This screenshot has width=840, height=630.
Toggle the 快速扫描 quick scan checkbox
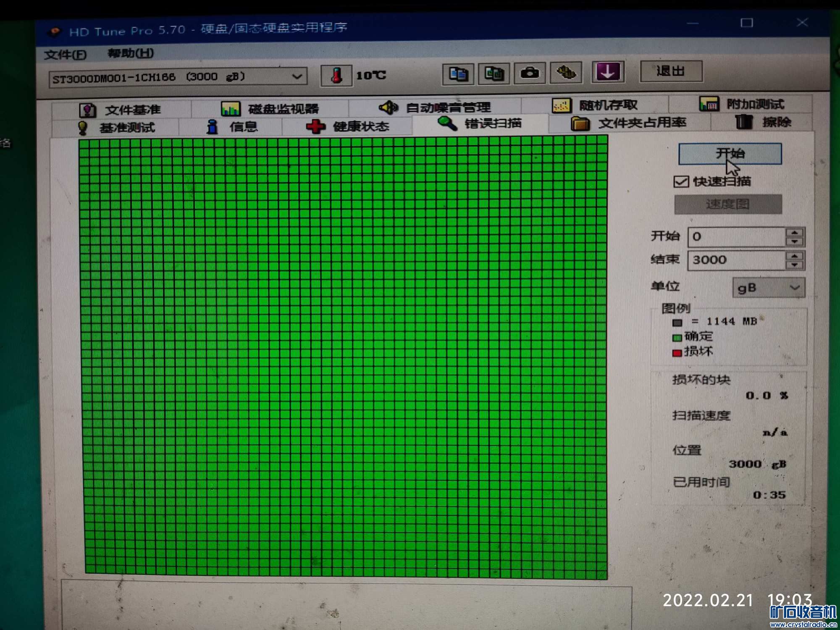(x=681, y=182)
